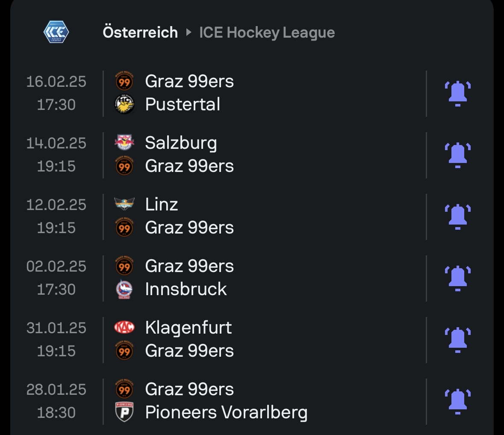Open the Pioneers Vorarlberg team name
The image size is (504, 435).
(226, 412)
